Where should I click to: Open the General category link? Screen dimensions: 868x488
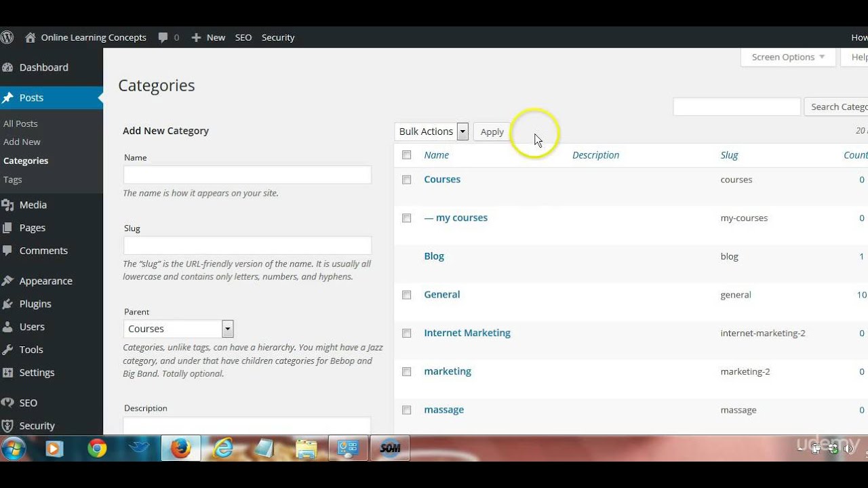[442, 294]
